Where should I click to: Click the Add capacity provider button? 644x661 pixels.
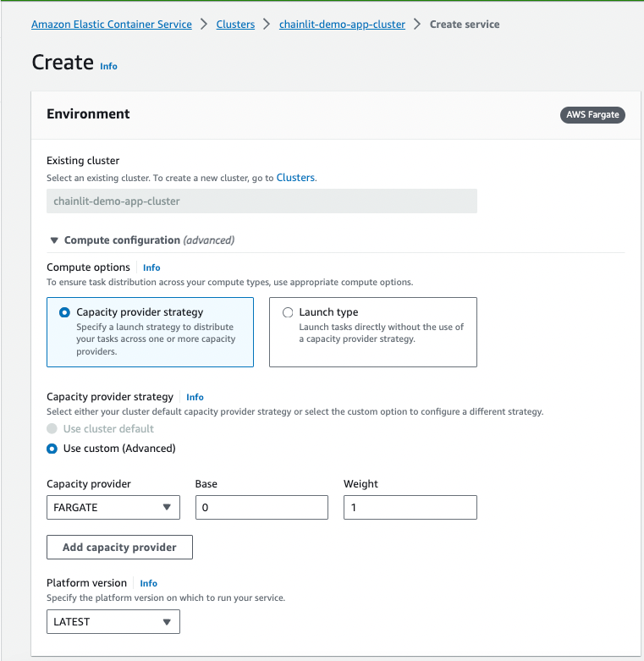pos(119,548)
